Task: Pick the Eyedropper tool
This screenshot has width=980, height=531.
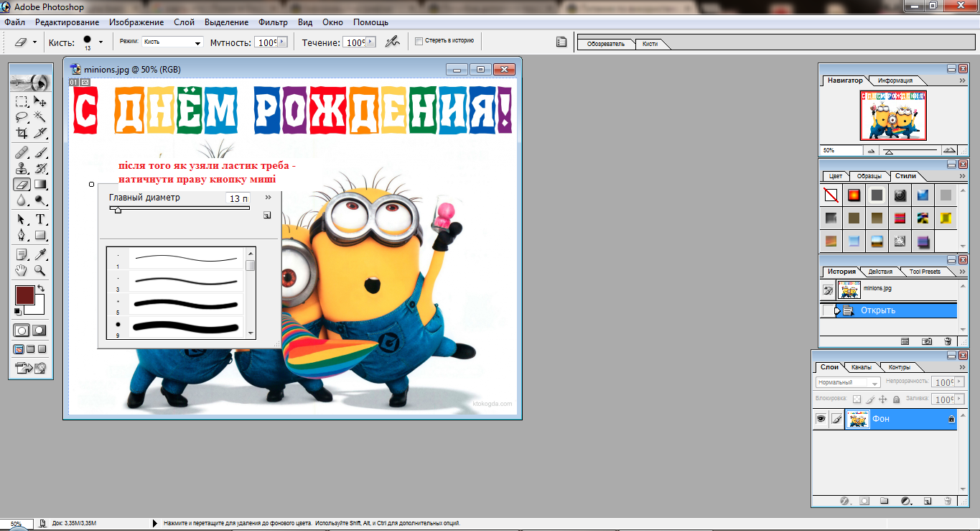Action: click(x=40, y=254)
